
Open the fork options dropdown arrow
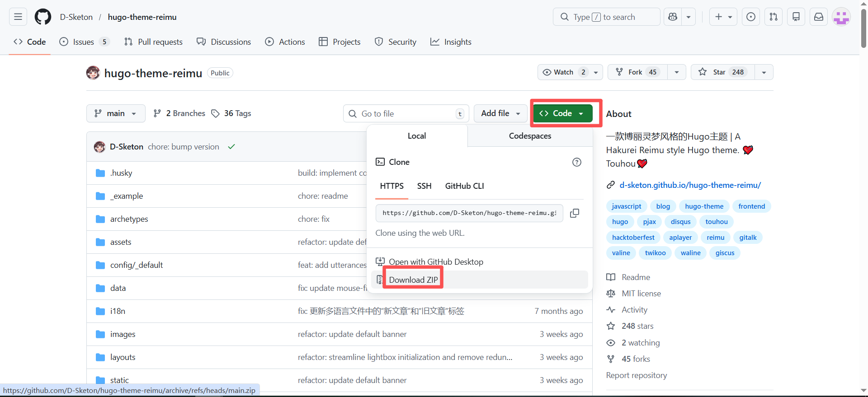pyautogui.click(x=677, y=72)
